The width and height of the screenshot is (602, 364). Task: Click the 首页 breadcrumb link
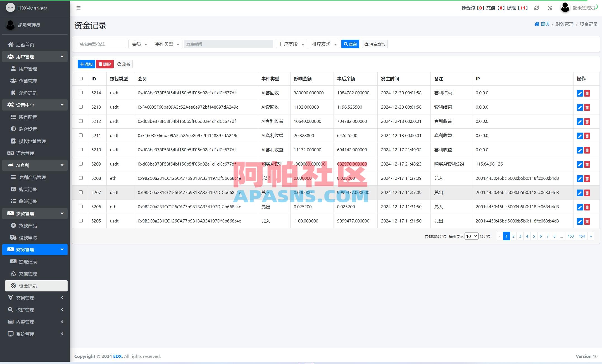tap(544, 24)
